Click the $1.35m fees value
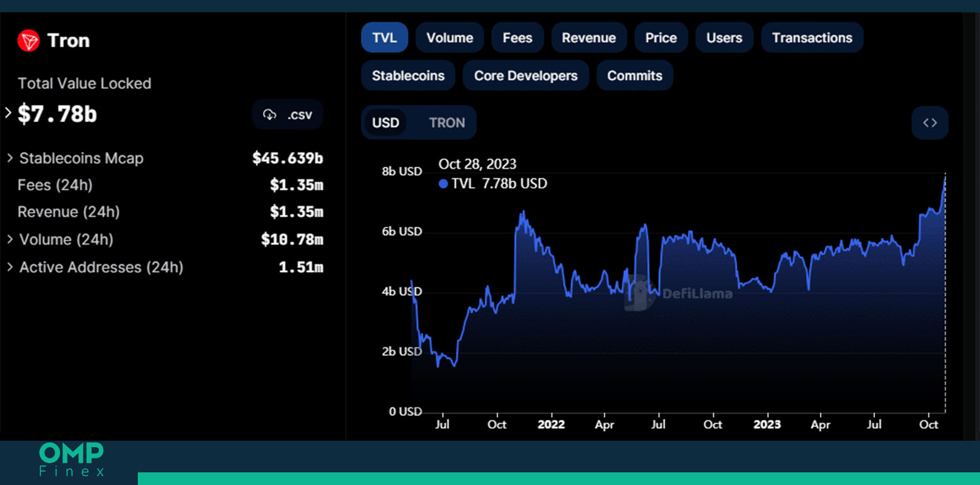Image resolution: width=980 pixels, height=485 pixels. point(297,185)
